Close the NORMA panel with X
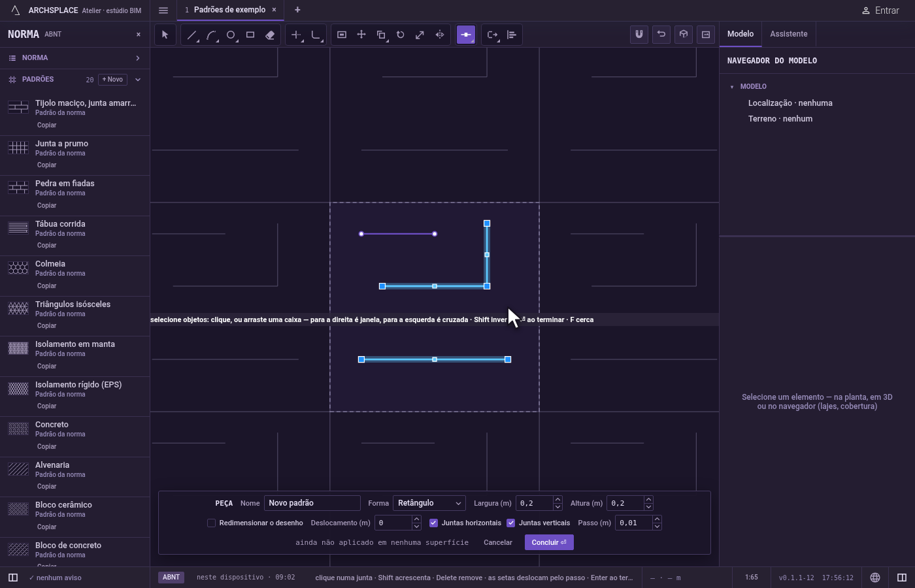 (139, 35)
